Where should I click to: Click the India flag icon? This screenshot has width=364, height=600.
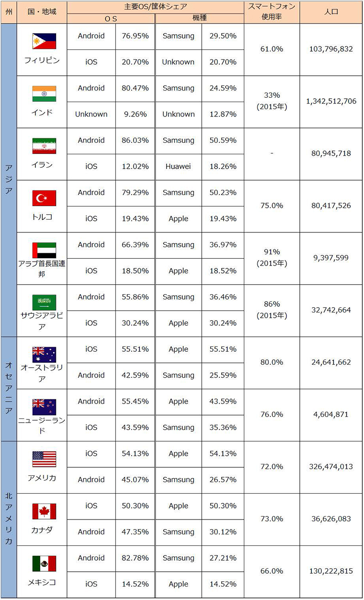click(44, 93)
